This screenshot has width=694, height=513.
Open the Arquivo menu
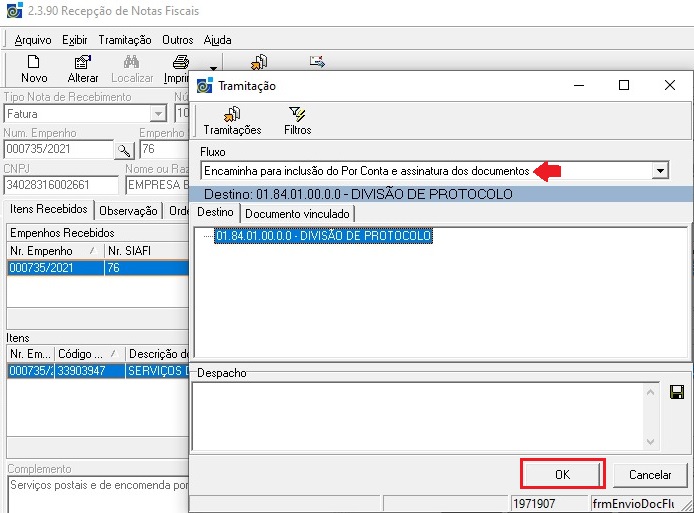pyautogui.click(x=33, y=40)
